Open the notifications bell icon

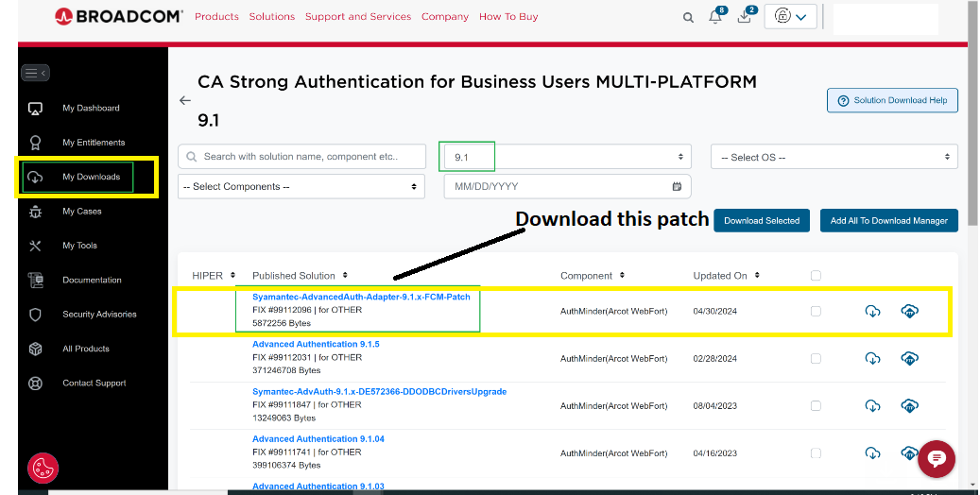pos(715,17)
